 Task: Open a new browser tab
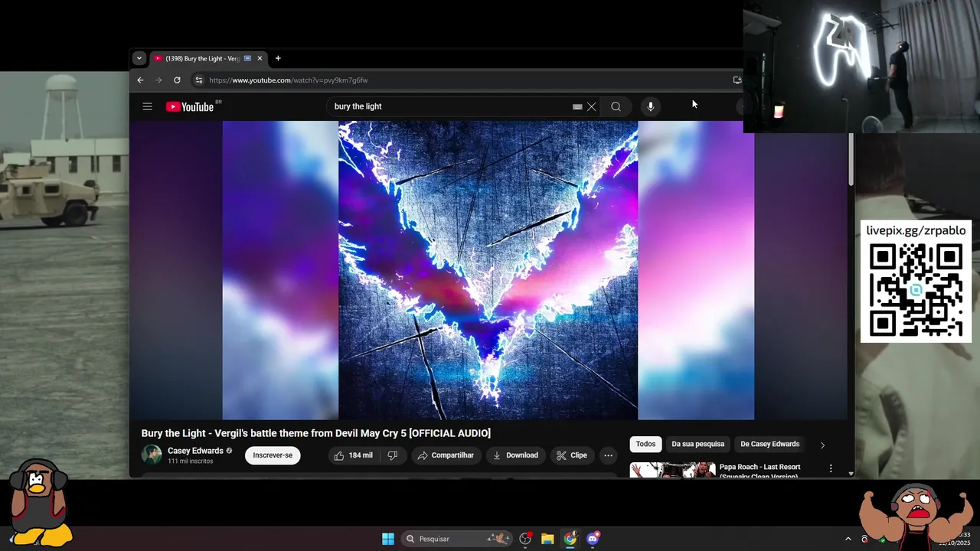(278, 58)
